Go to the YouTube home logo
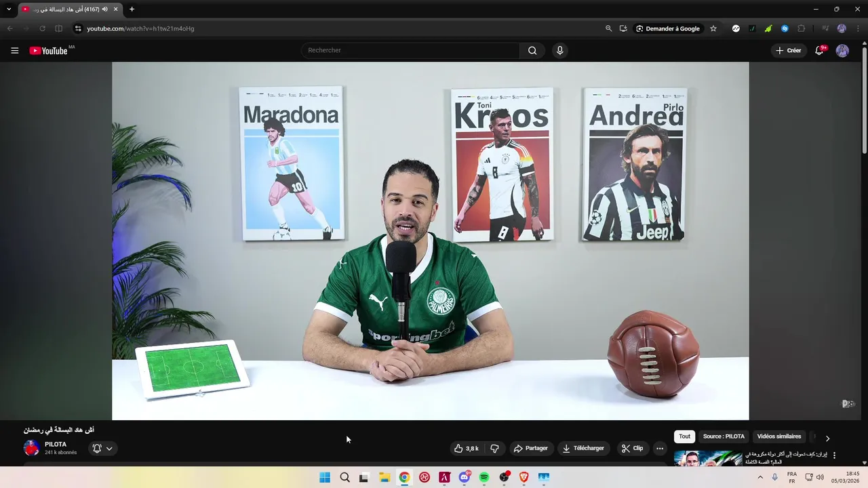The width and height of the screenshot is (868, 488). click(49, 50)
